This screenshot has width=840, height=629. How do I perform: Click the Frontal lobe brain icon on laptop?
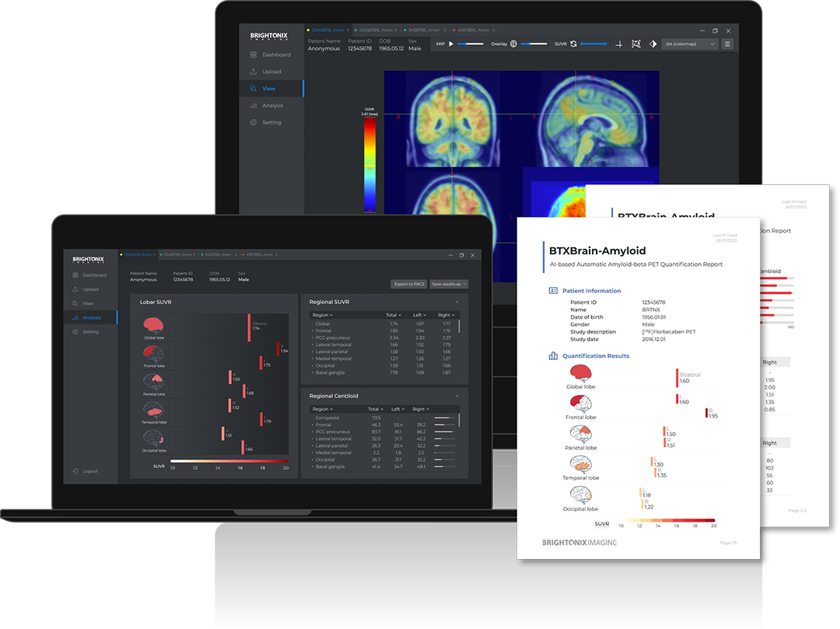154,353
